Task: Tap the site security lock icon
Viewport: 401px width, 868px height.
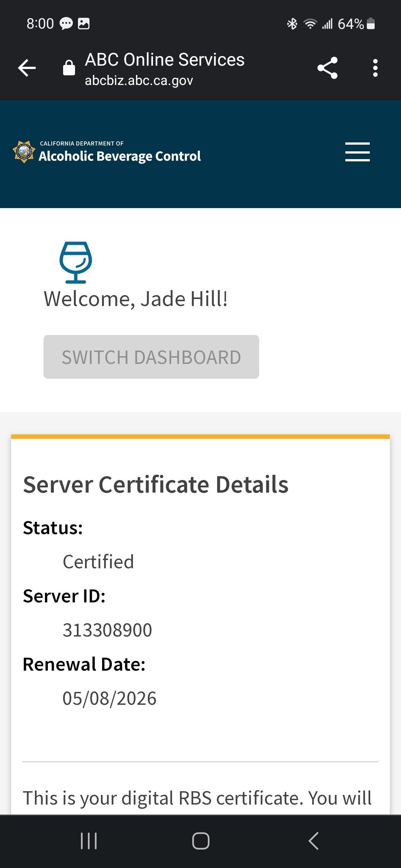Action: pyautogui.click(x=69, y=68)
